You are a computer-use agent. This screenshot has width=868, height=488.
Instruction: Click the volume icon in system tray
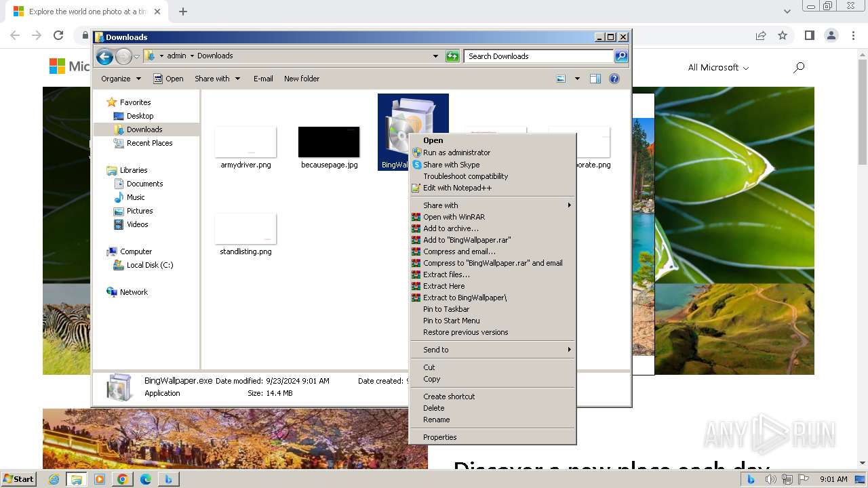click(771, 479)
